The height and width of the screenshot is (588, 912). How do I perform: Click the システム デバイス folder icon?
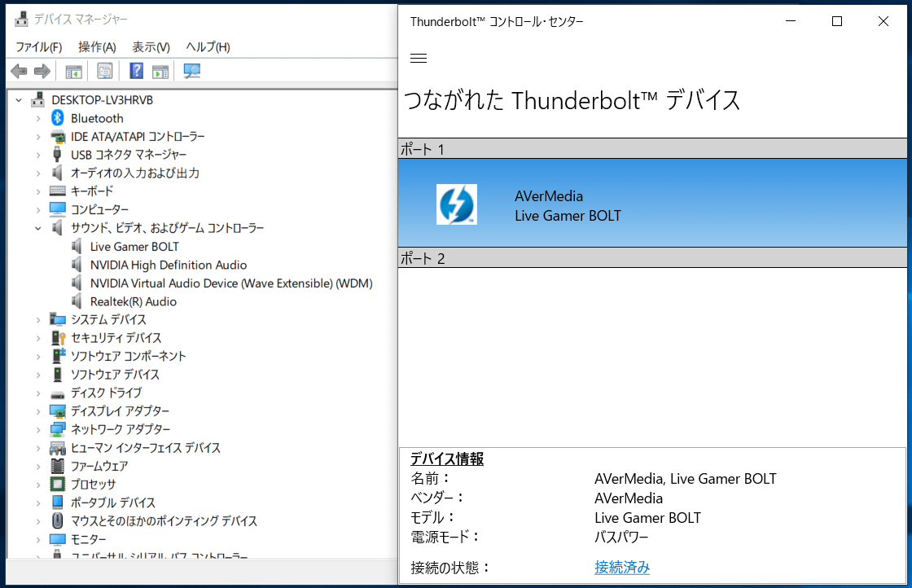(58, 319)
